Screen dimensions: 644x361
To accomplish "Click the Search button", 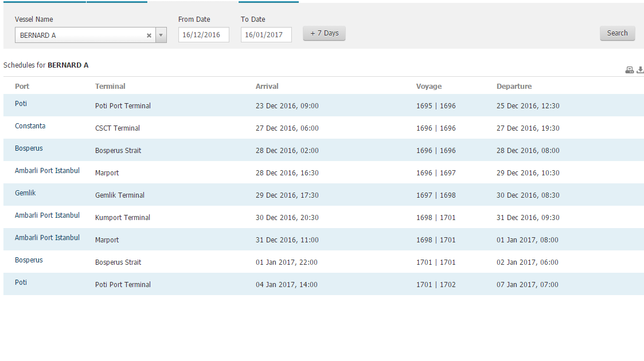I will (x=617, y=33).
